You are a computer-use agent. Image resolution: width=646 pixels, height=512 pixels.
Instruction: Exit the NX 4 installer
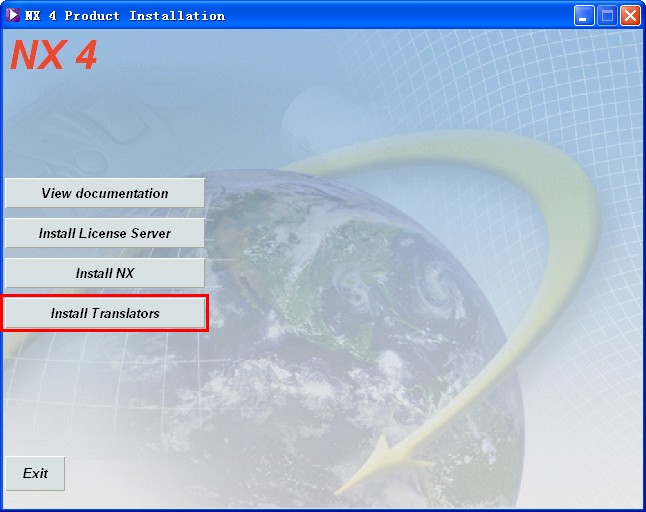click(x=35, y=473)
